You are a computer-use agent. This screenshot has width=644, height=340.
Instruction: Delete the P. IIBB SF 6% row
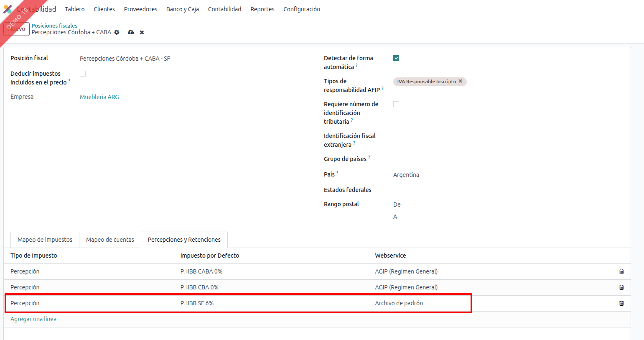(x=621, y=303)
